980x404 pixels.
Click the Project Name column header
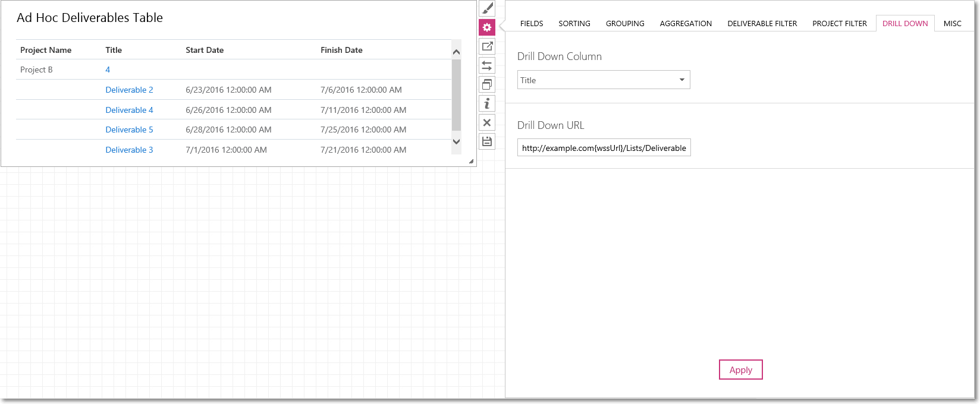(x=46, y=50)
